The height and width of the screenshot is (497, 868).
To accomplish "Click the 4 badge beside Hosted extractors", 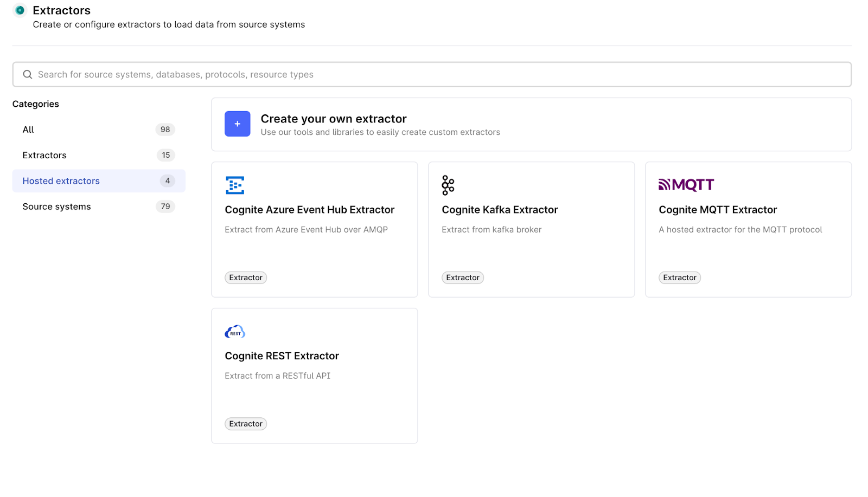I will pos(168,181).
